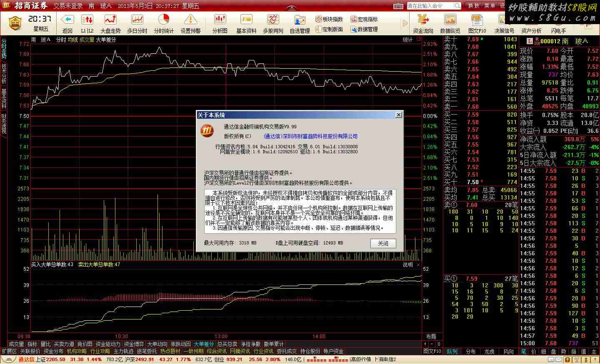Open the 分析图 candlestick icon
The image size is (600, 364).
220,20
